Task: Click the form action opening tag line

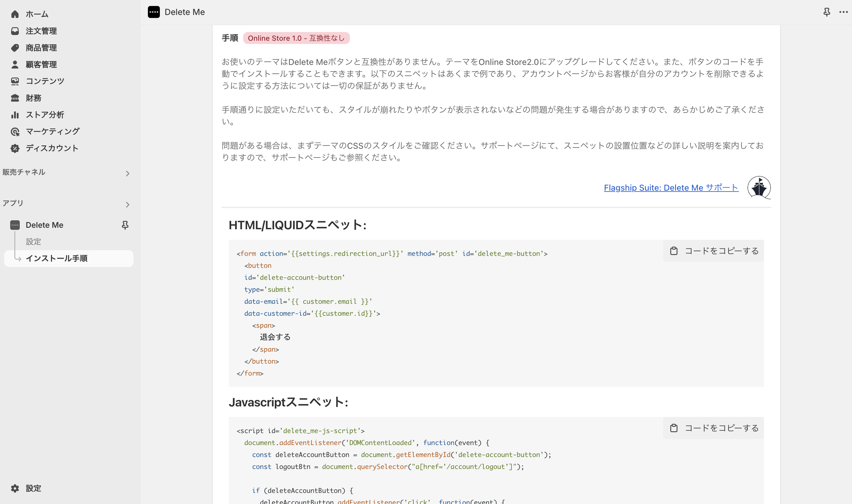Action: [392, 254]
